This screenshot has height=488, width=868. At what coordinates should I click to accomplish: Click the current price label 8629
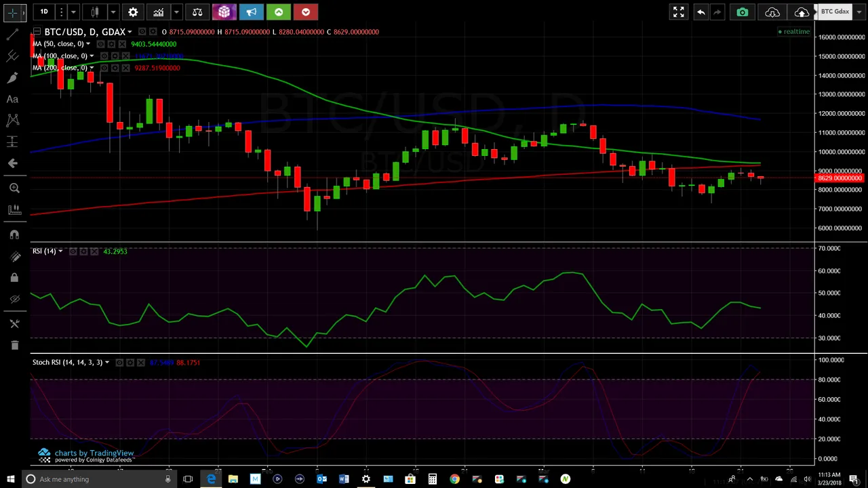[840, 178]
